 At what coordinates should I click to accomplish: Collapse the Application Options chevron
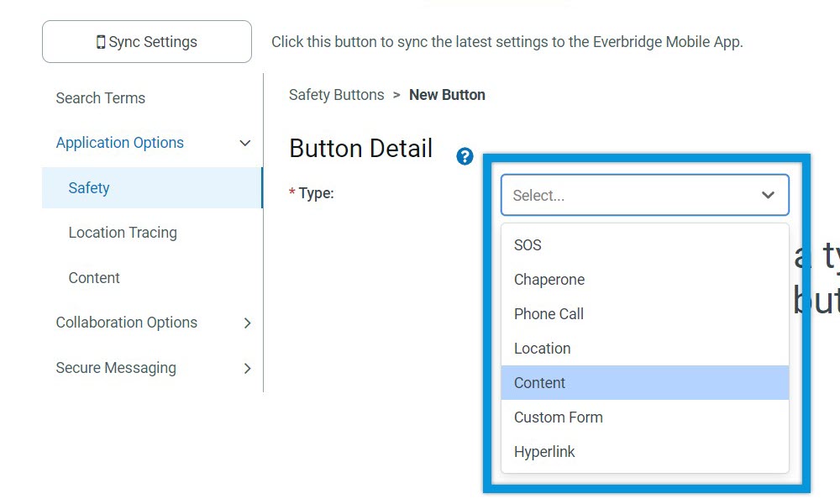point(244,143)
